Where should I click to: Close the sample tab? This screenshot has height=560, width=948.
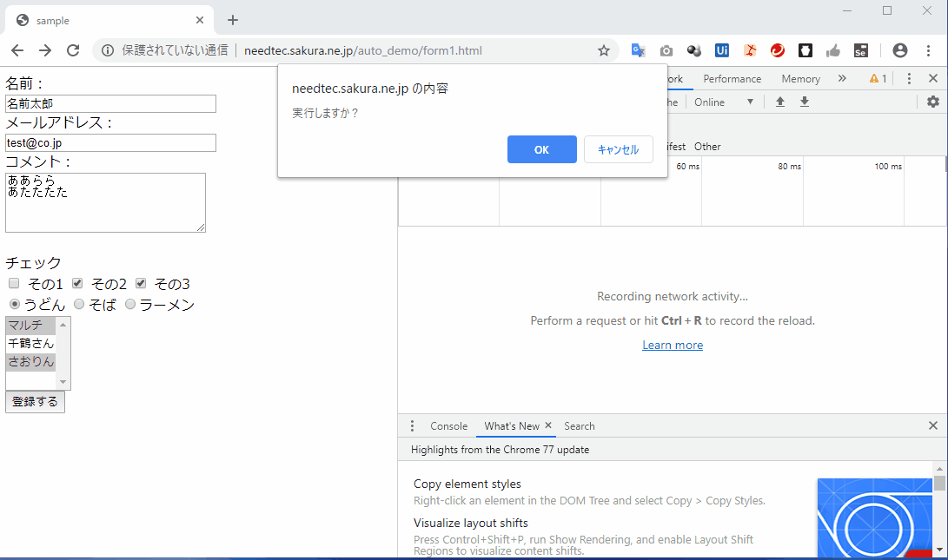(x=200, y=20)
